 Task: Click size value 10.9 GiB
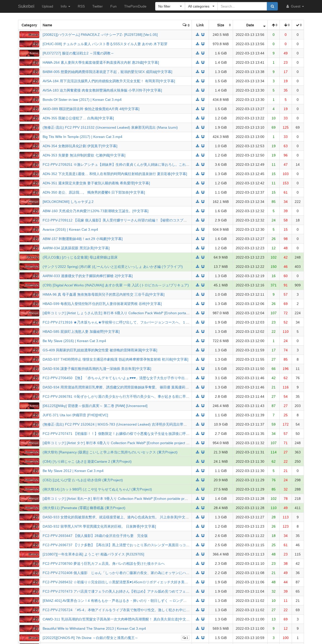click(x=221, y=424)
